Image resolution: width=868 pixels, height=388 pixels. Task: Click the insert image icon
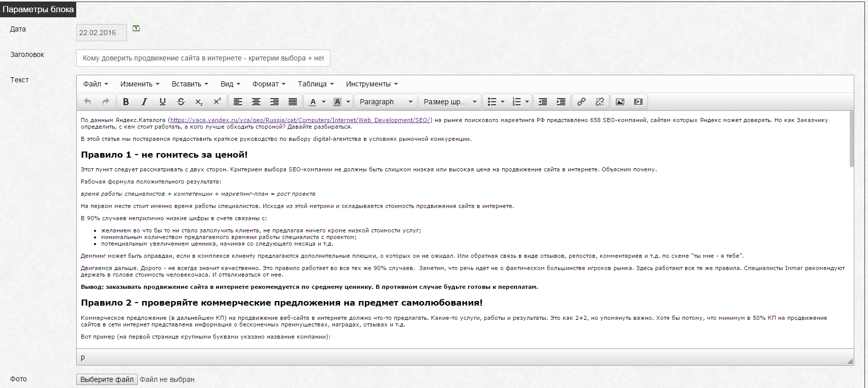620,102
